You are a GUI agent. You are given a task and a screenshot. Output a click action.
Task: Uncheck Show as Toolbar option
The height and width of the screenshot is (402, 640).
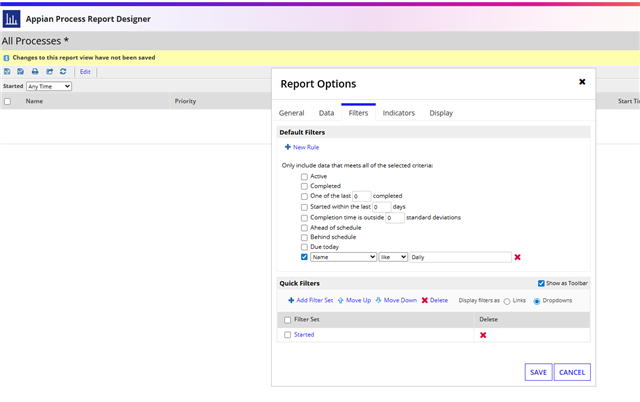542,283
